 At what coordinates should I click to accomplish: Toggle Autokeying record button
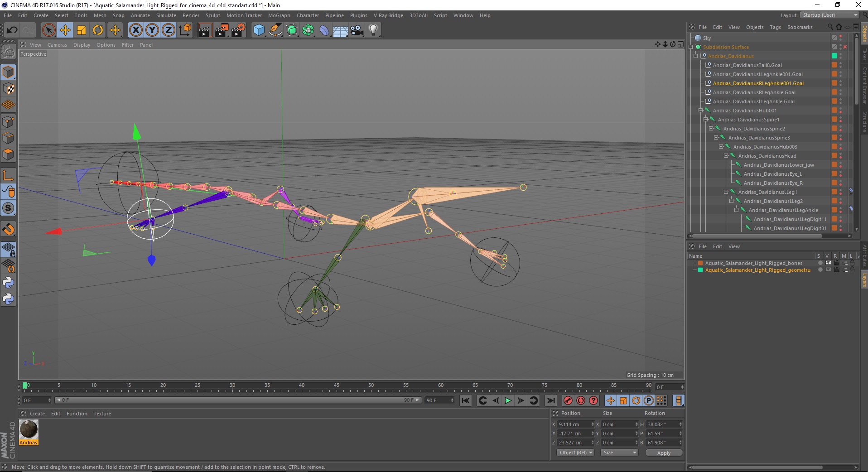tap(581, 400)
